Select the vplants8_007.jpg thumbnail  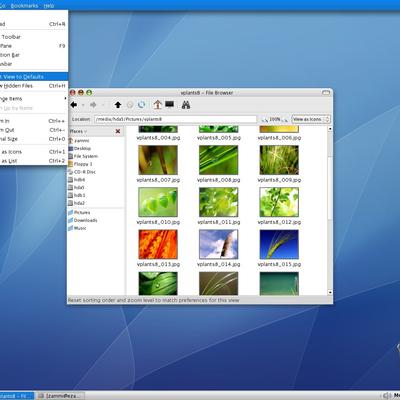tap(158, 160)
